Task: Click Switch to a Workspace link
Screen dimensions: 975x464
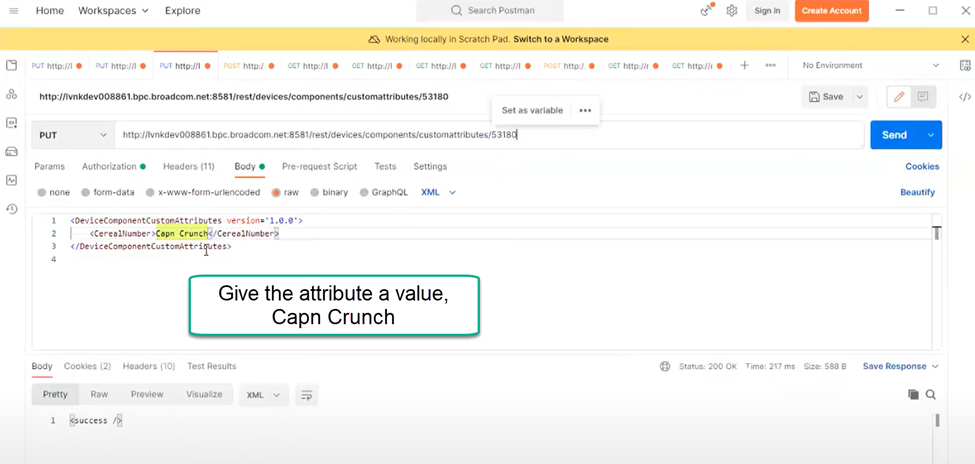Action: [560, 39]
